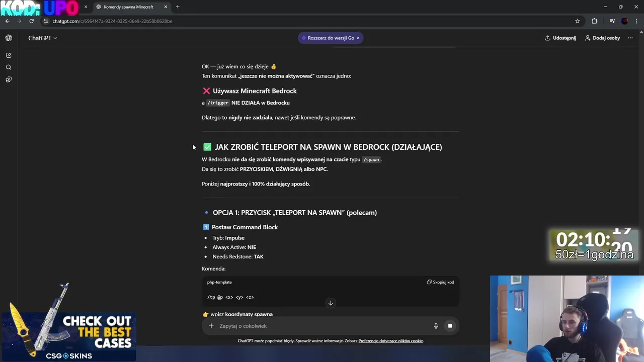The image size is (644, 362).
Task: Open the 'Preferencje dotyczące plików cookie' link
Action: [390, 341]
